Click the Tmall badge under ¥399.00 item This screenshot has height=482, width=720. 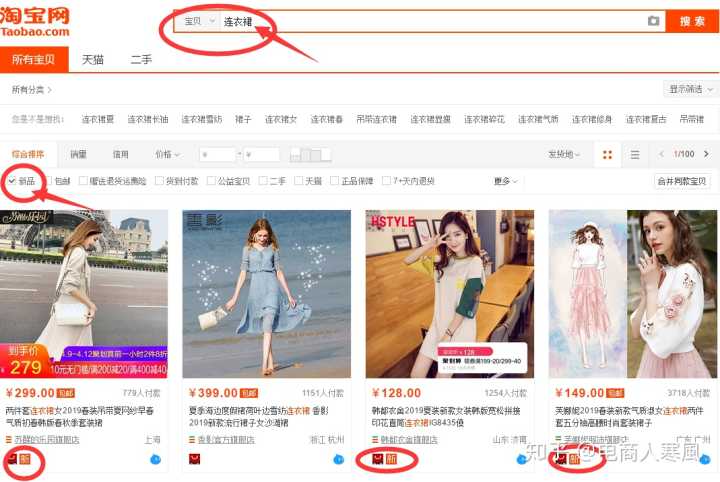(195, 459)
